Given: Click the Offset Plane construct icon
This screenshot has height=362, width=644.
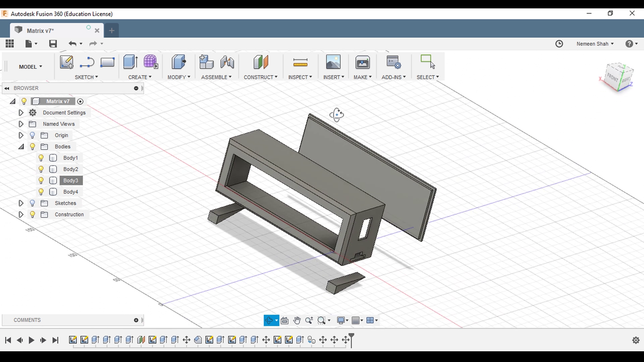Looking at the screenshot, I should coord(261,62).
